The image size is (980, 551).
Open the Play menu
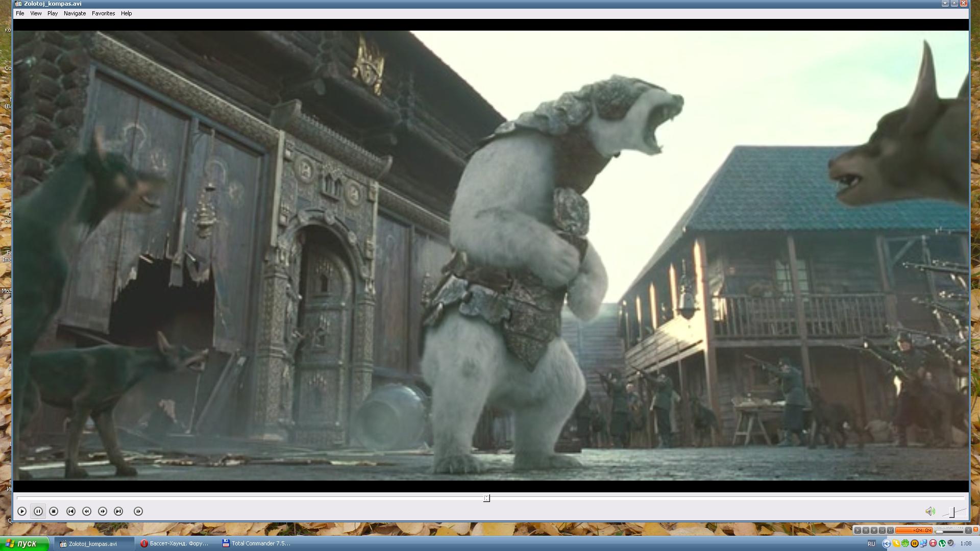click(53, 13)
